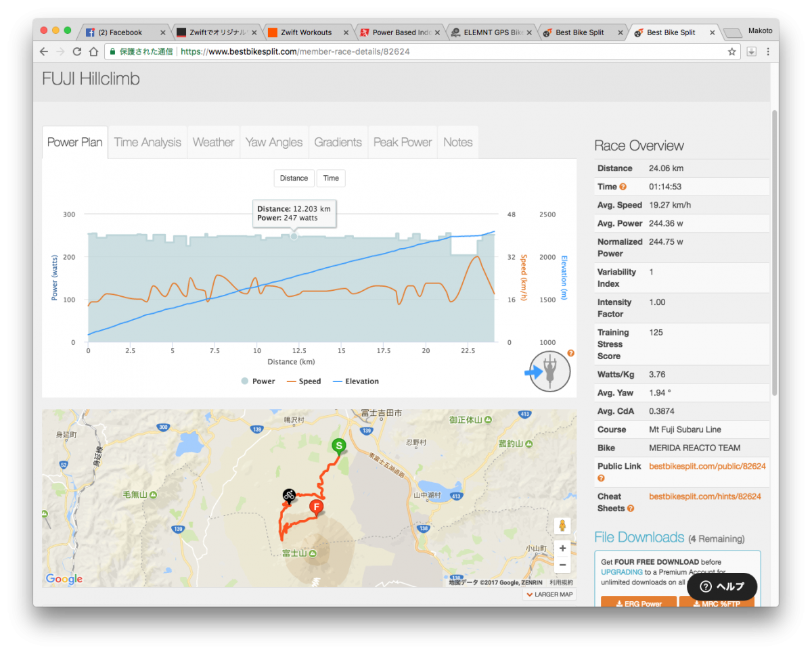
Task: Reload the page with the refresh icon
Action: (x=76, y=51)
